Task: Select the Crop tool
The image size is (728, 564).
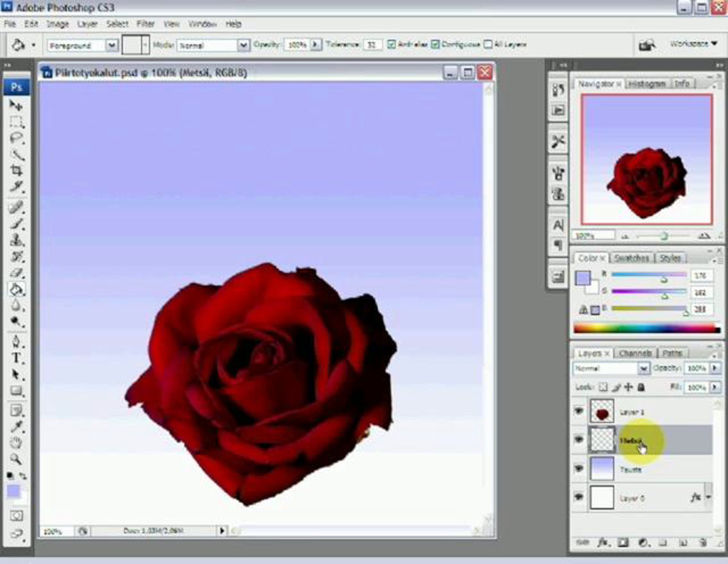Action: point(16,170)
